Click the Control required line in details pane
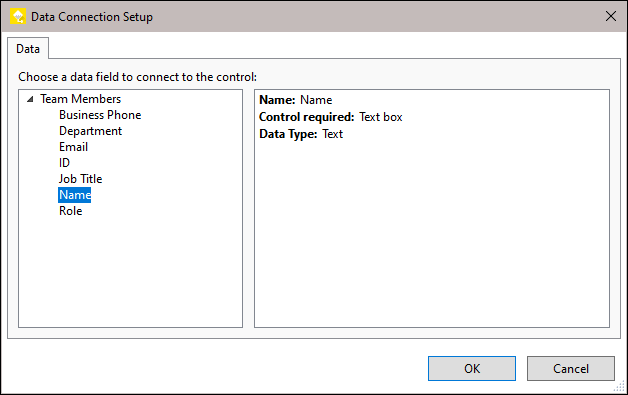The height and width of the screenshot is (395, 628). [331, 117]
